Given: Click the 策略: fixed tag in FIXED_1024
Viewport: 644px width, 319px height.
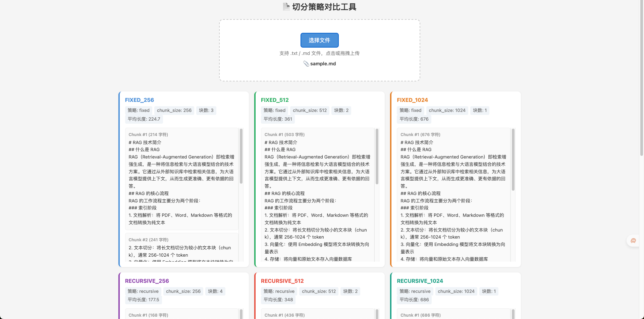Looking at the screenshot, I should point(410,110).
